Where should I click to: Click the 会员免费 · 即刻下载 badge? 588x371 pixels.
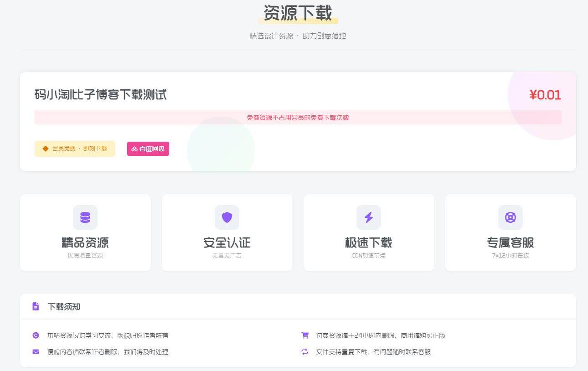click(75, 149)
